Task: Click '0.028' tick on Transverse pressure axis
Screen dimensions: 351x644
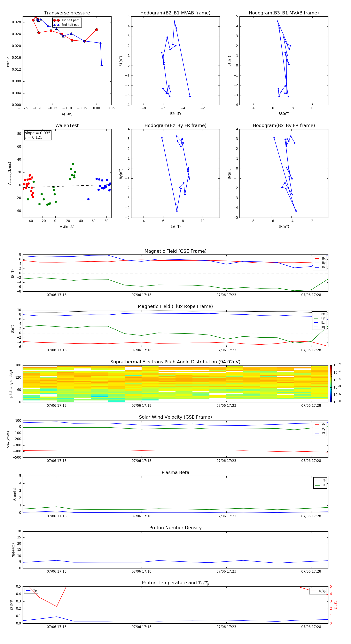Action: (x=17, y=22)
